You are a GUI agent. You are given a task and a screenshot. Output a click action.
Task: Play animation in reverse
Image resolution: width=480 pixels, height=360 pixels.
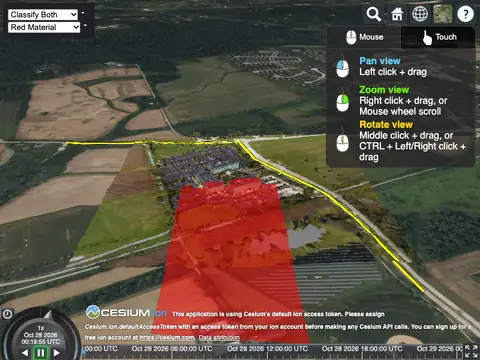click(25, 352)
